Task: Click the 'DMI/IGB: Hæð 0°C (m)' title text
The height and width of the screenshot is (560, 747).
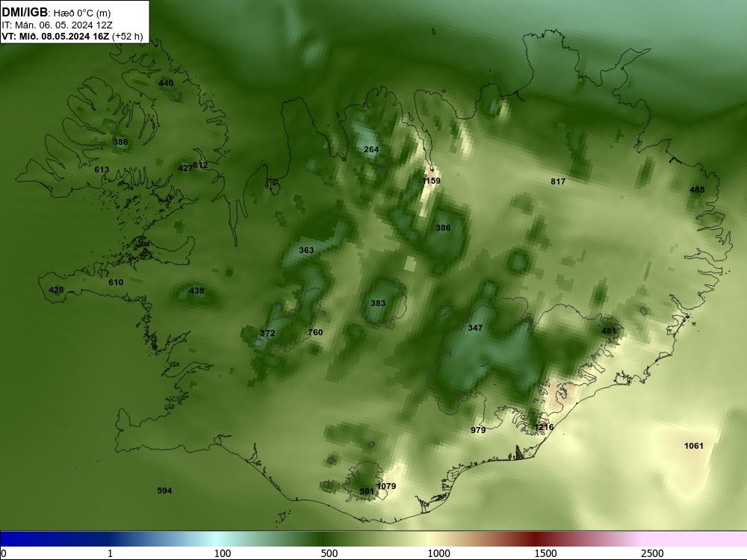Action: (56, 13)
